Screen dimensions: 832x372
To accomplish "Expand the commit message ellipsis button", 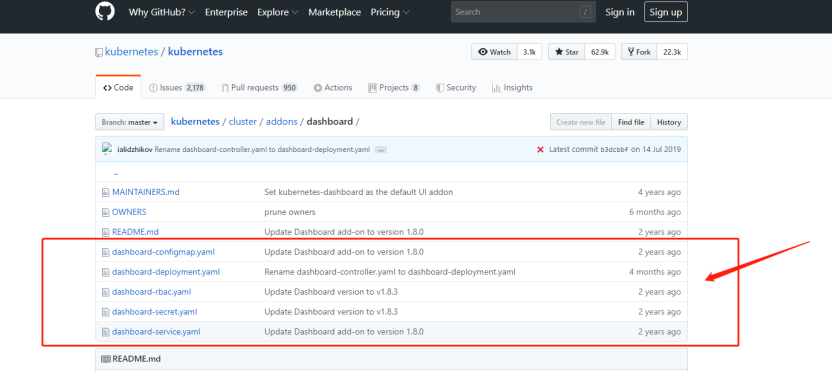I will [x=380, y=150].
